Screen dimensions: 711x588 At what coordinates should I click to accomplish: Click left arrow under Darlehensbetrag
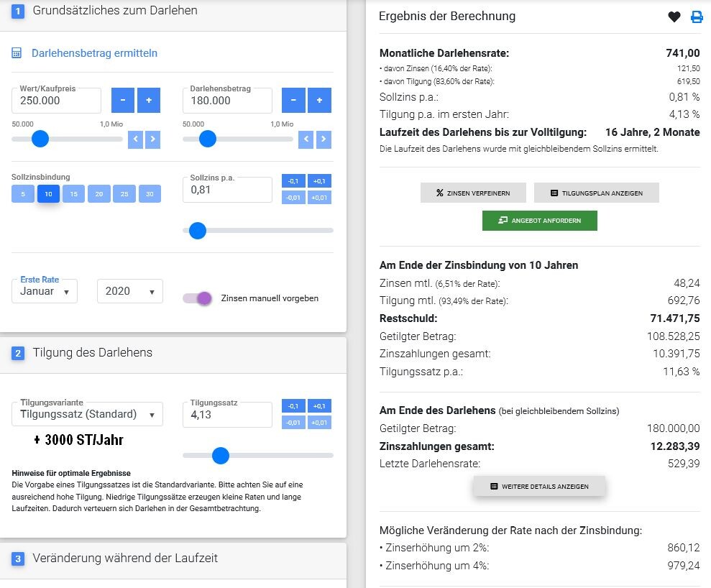[x=306, y=139]
